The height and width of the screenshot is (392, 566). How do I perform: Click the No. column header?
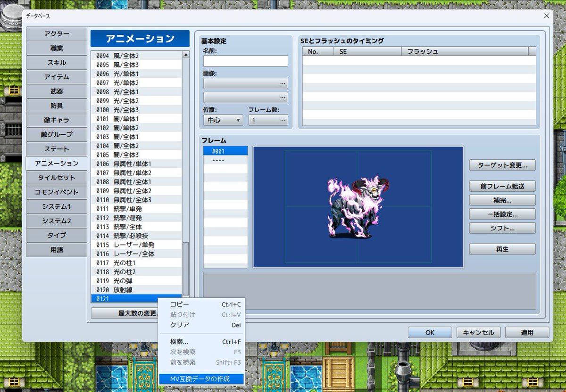click(318, 51)
